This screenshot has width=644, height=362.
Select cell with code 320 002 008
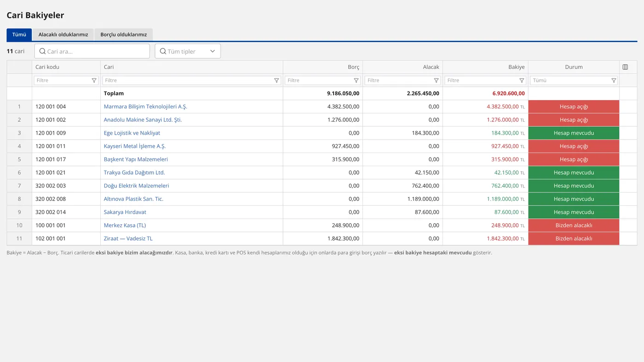(x=66, y=199)
